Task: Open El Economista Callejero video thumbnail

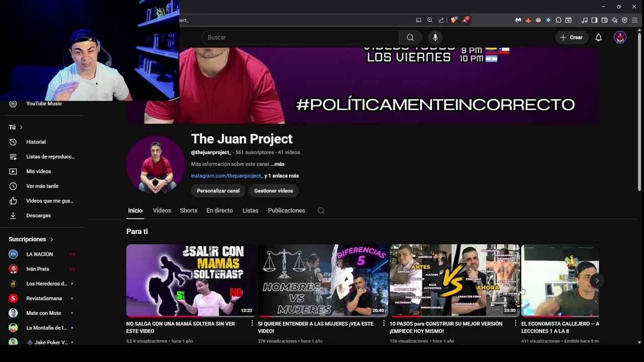Action: [x=560, y=281]
